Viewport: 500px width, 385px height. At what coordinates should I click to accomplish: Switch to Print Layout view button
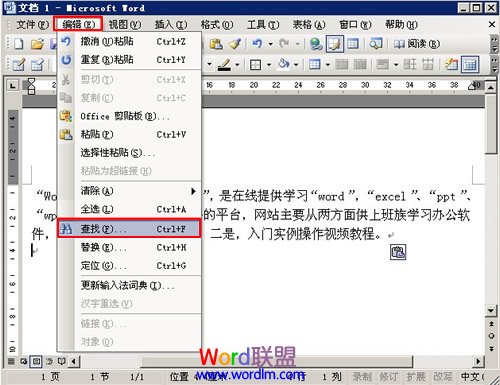[36, 361]
